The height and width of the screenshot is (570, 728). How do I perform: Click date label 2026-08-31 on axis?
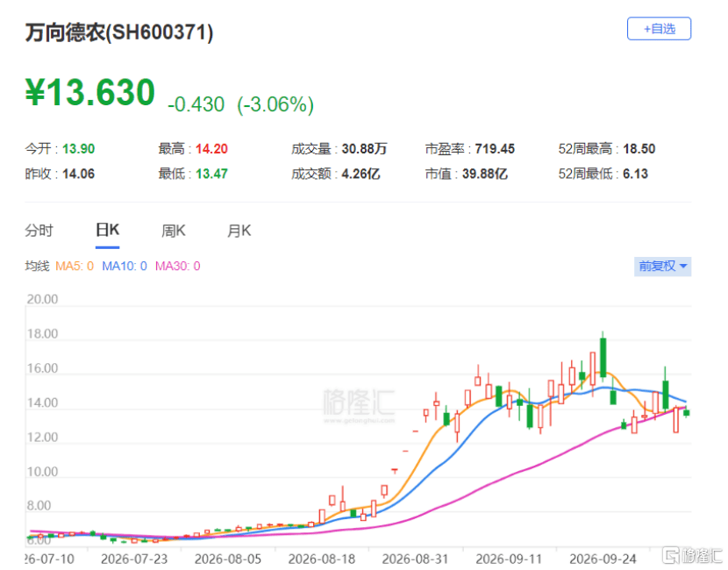coord(416,559)
